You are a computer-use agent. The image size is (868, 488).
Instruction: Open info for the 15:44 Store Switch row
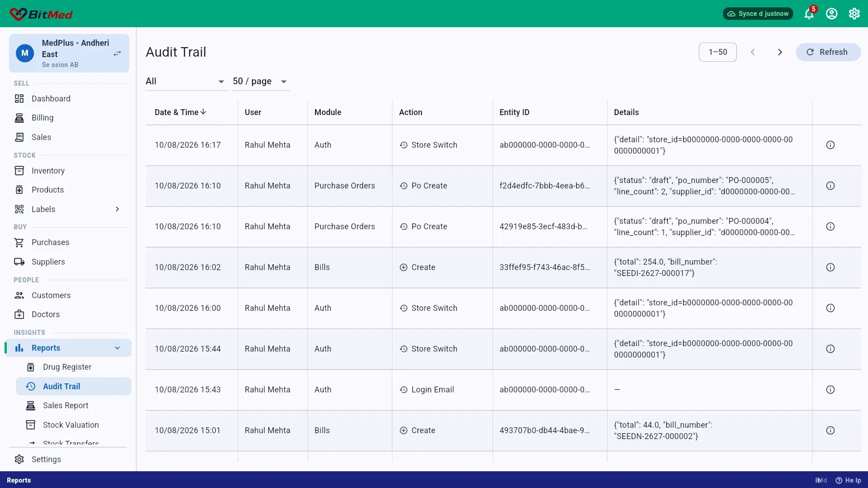[x=830, y=349]
